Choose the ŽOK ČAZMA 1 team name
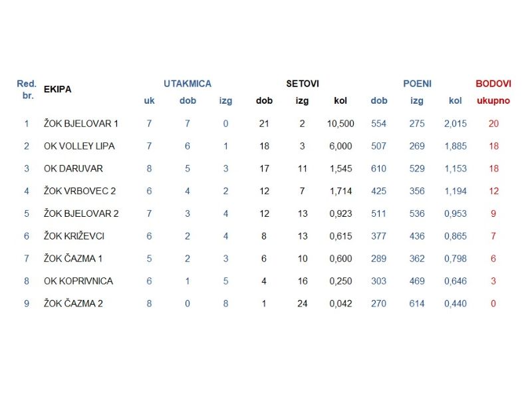 pos(73,259)
